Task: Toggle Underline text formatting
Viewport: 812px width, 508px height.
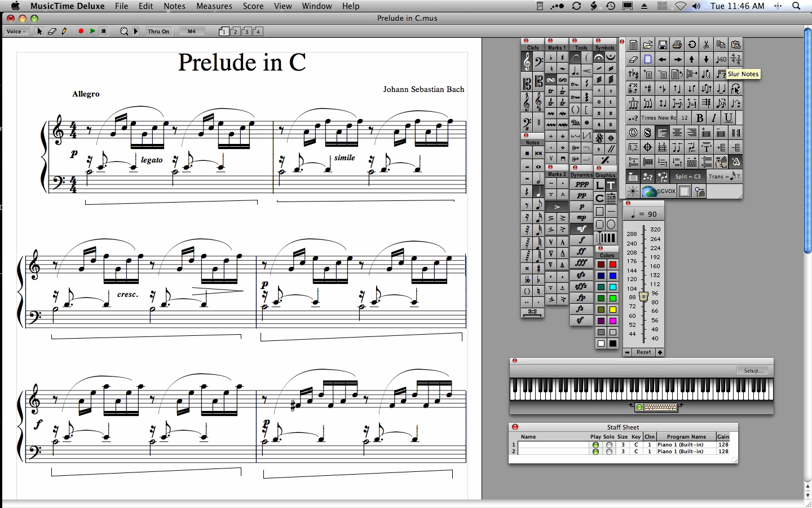Action: [x=728, y=118]
